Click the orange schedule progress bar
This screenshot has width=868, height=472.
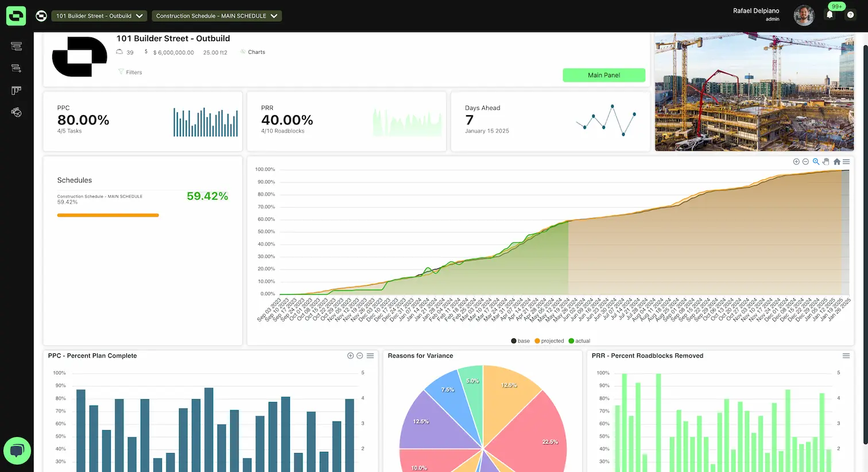tap(108, 215)
